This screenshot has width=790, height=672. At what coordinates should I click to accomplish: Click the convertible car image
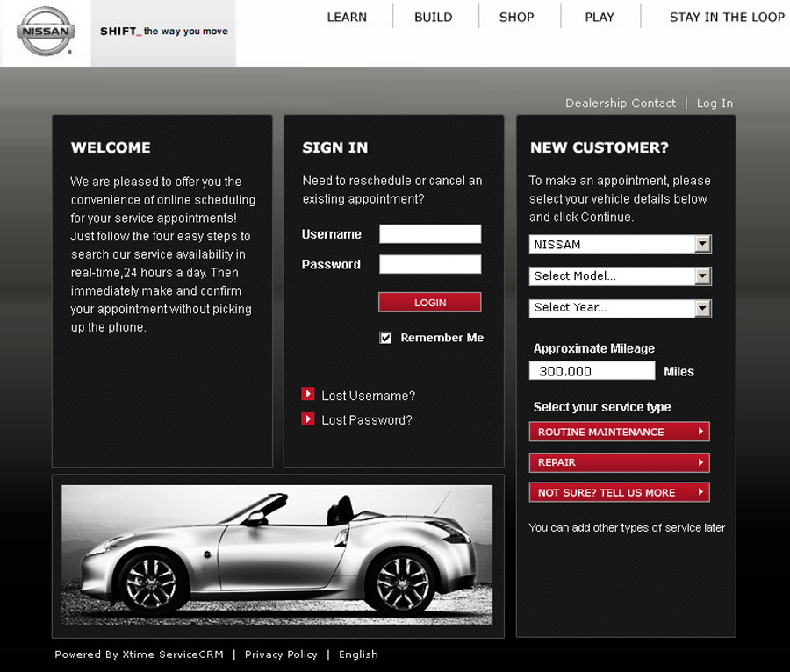tap(276, 554)
